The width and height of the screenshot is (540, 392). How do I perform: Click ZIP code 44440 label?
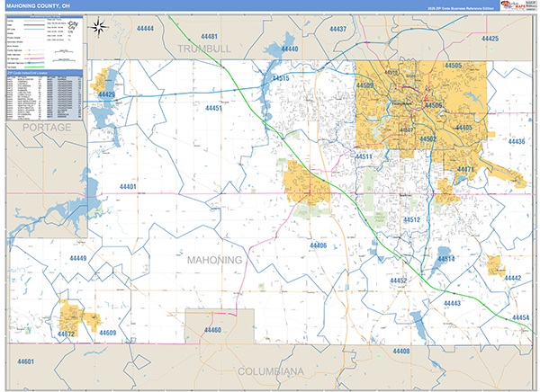pos(290,49)
